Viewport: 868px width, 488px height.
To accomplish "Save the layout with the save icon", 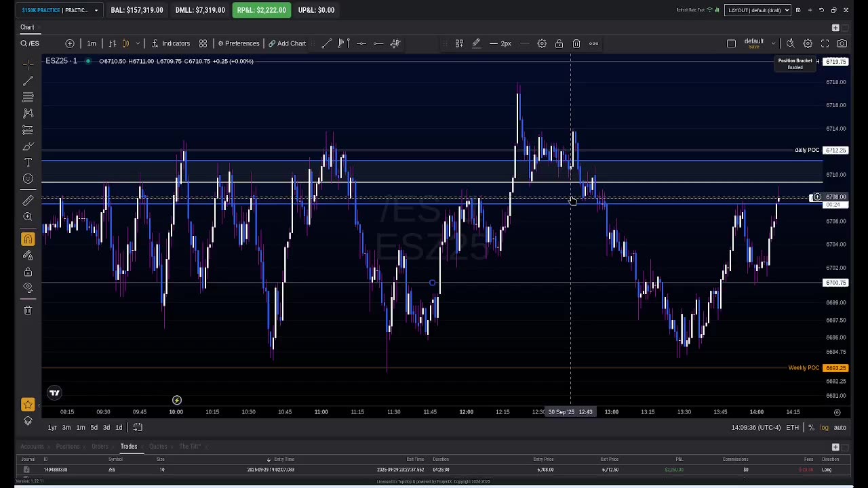I will tap(798, 10).
